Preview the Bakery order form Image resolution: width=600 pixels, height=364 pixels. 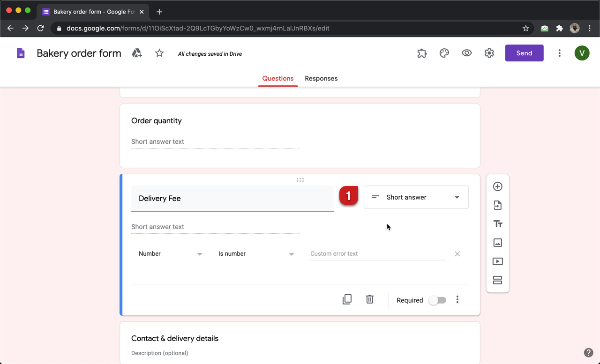(x=466, y=53)
